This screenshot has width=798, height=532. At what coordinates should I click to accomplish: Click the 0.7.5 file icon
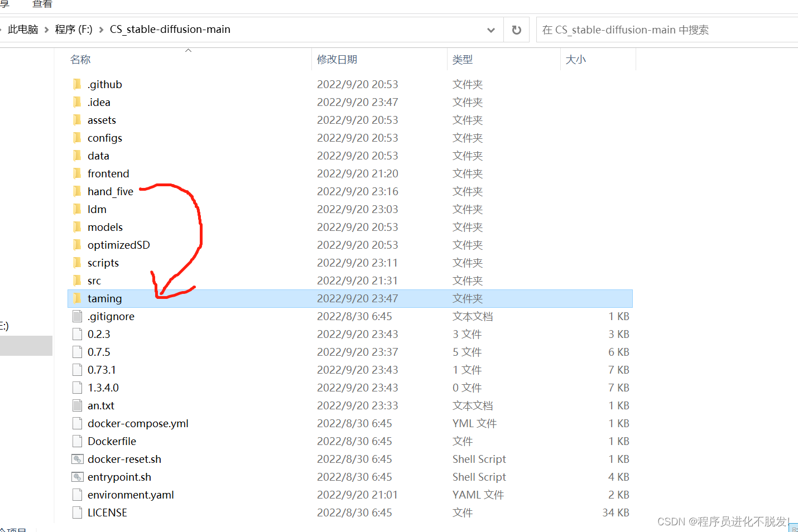coord(77,352)
